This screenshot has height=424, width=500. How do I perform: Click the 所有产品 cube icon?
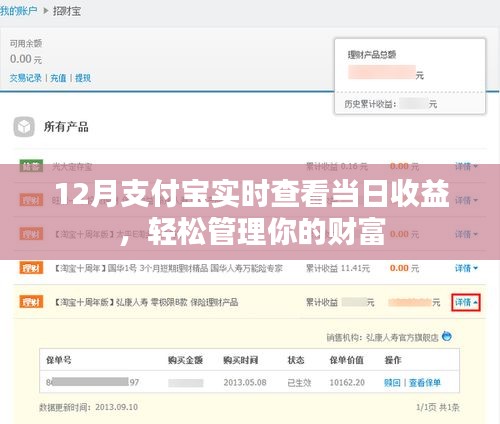[x=24, y=127]
